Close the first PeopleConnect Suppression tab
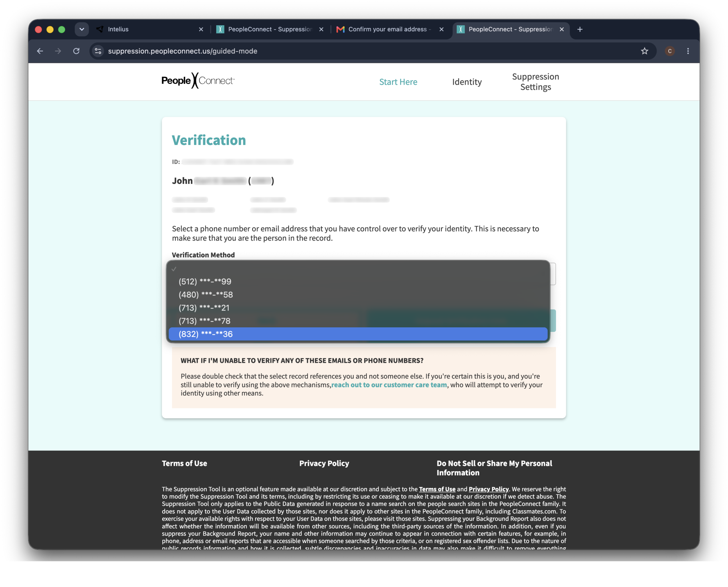The image size is (728, 587). pos(321,29)
